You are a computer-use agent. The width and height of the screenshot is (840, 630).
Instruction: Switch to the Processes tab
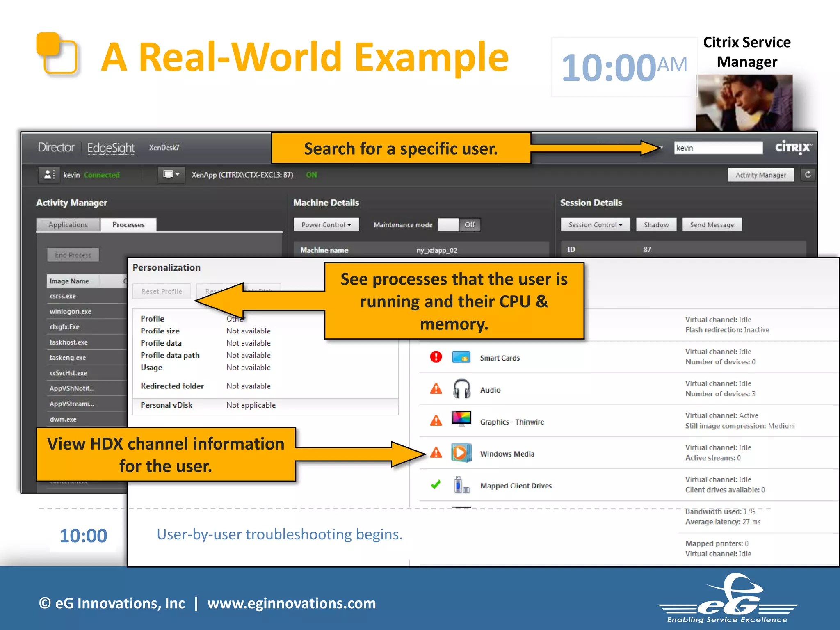[x=128, y=225]
